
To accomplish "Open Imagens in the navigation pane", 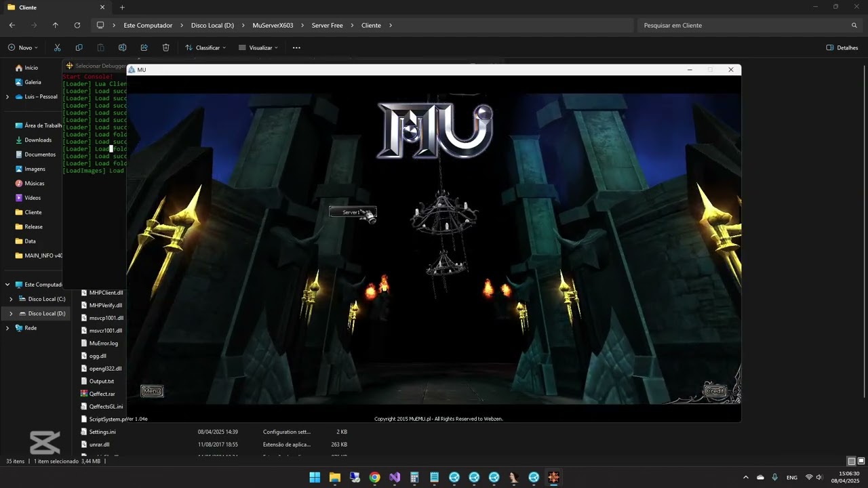I will [35, 169].
